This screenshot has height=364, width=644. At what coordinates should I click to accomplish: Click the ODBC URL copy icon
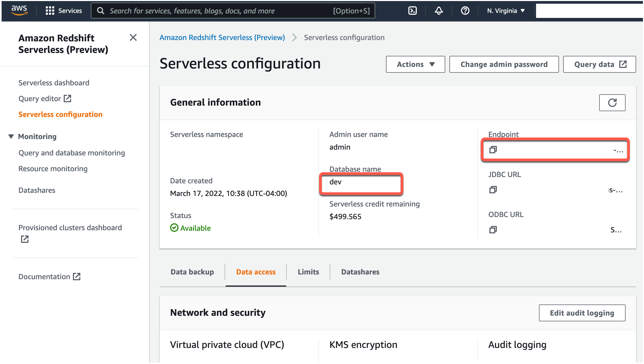pyautogui.click(x=493, y=230)
